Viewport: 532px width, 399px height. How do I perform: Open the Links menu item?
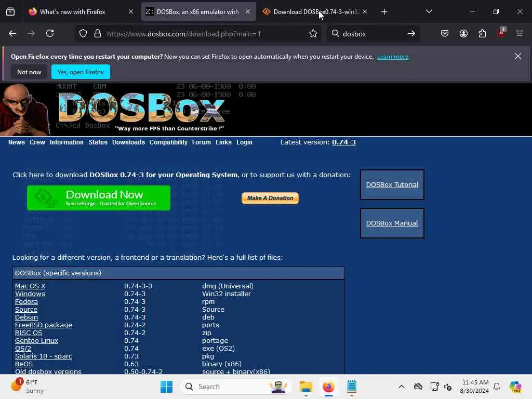pyautogui.click(x=223, y=142)
